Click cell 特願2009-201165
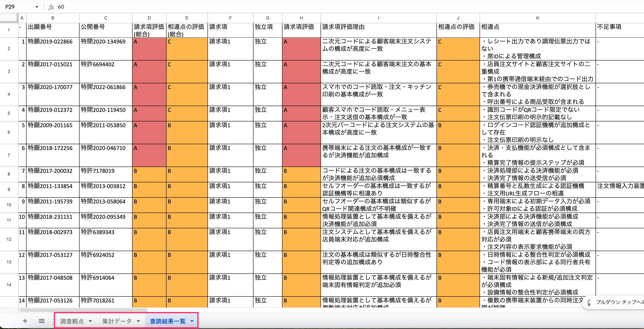 click(x=53, y=132)
